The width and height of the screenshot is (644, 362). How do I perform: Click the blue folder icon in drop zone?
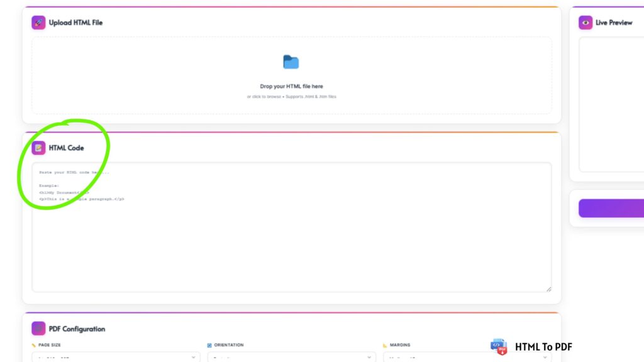pos(291,62)
